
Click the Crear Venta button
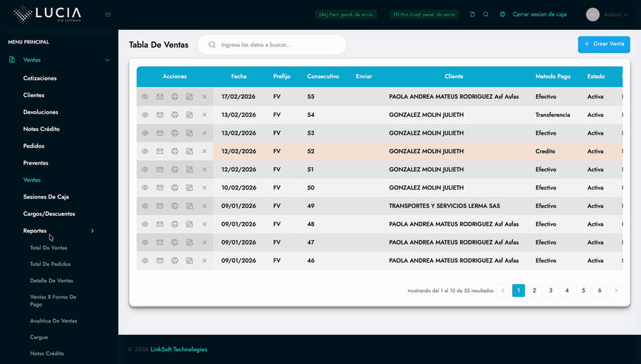pos(604,44)
